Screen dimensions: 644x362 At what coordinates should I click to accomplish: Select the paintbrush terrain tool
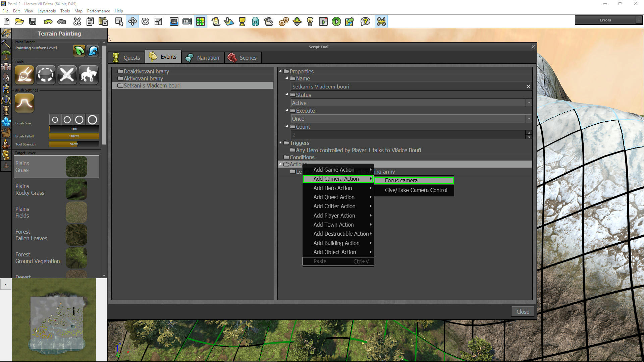pyautogui.click(x=24, y=74)
